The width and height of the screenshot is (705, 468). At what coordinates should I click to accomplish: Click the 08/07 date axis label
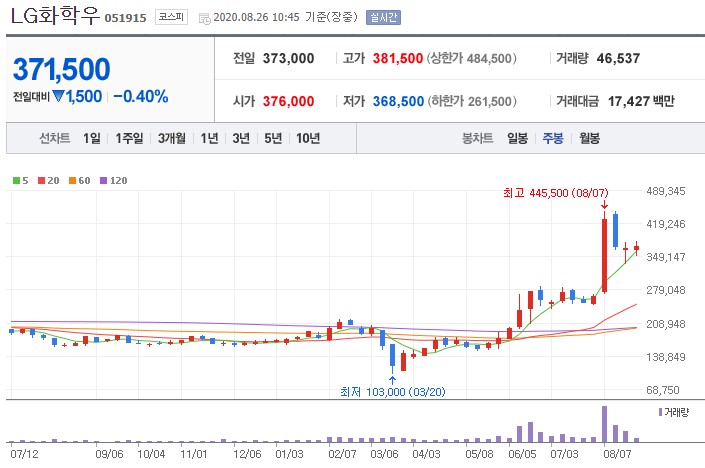coord(617,454)
